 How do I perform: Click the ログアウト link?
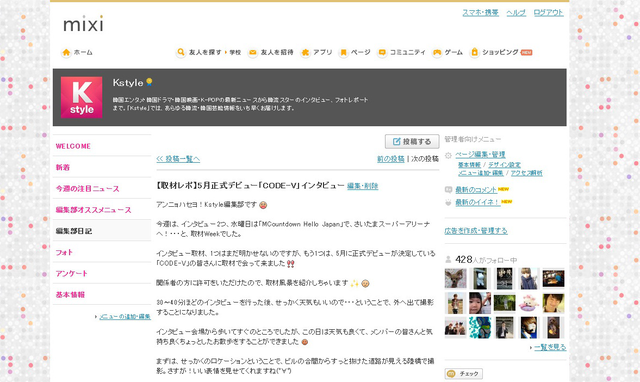(548, 13)
